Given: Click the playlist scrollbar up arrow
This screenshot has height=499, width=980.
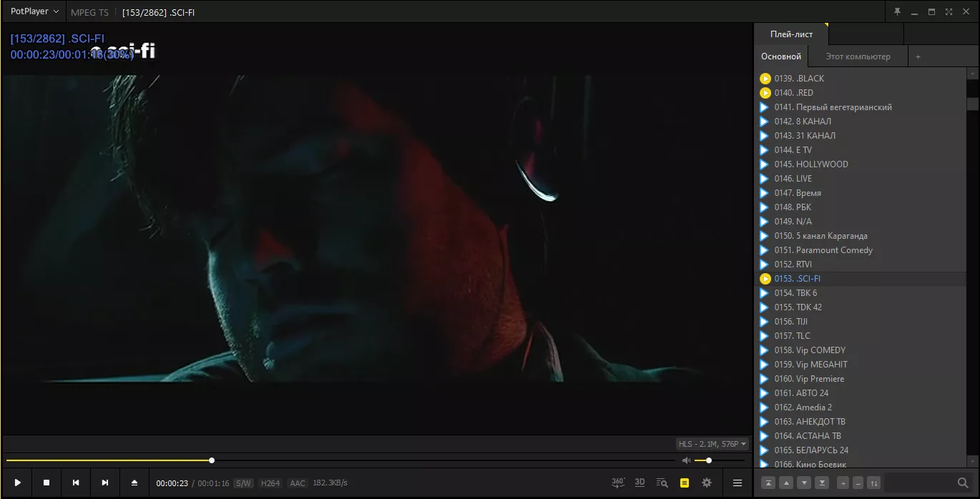Looking at the screenshot, I should pyautogui.click(x=973, y=74).
